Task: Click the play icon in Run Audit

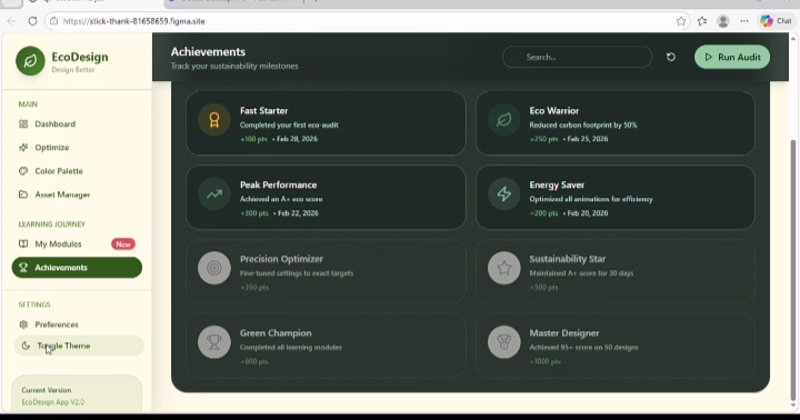Action: (708, 57)
